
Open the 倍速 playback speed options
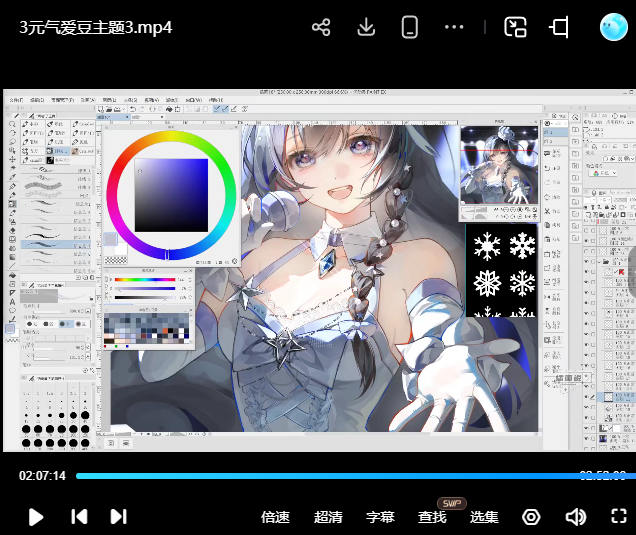click(275, 517)
